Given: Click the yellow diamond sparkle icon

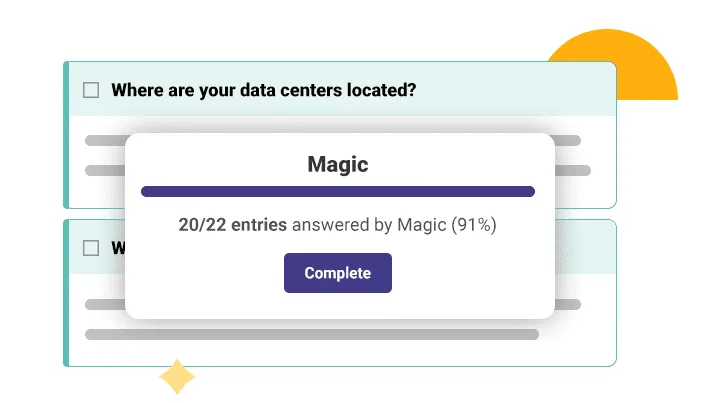Looking at the screenshot, I should 177,377.
